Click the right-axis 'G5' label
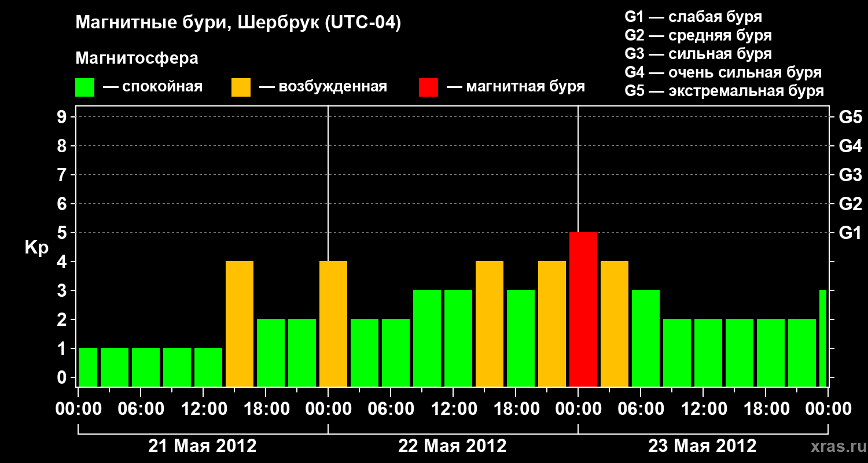 tap(850, 117)
